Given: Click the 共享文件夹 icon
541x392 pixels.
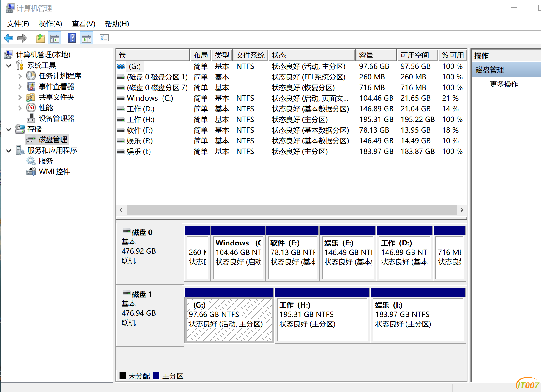Looking at the screenshot, I should [x=31, y=97].
